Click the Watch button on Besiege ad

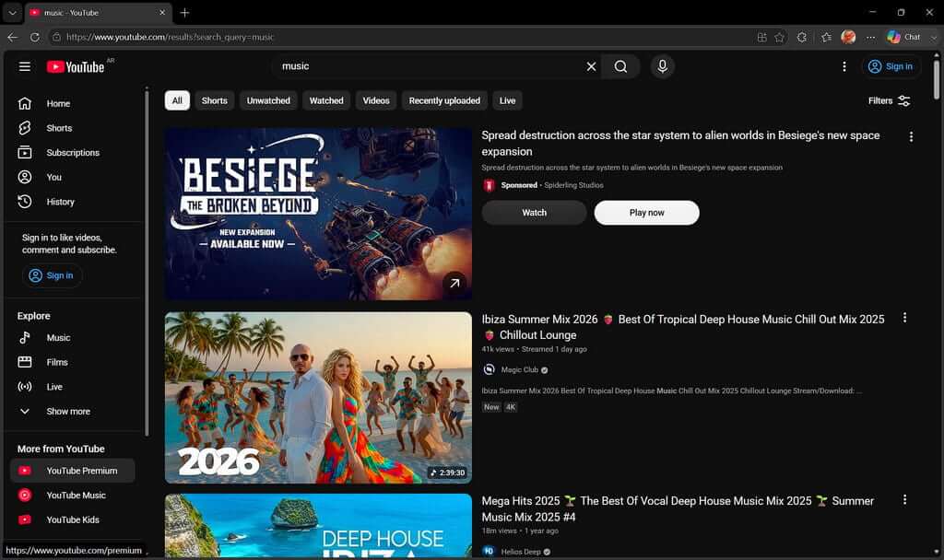pyautogui.click(x=534, y=213)
